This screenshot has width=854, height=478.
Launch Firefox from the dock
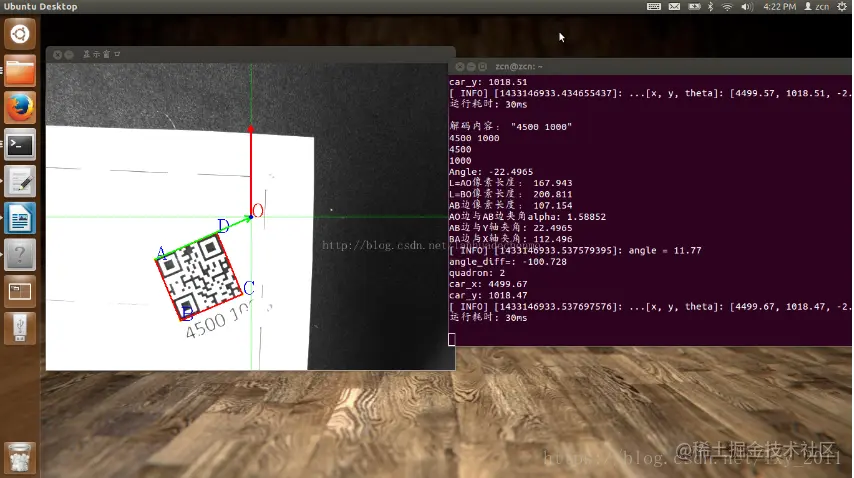[x=20, y=108]
